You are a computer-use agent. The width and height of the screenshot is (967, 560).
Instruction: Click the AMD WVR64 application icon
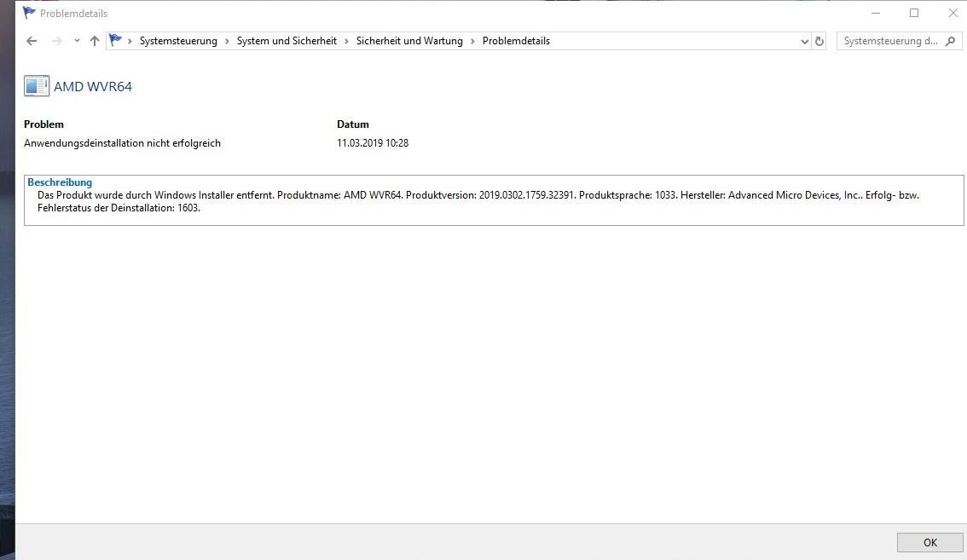pos(37,86)
